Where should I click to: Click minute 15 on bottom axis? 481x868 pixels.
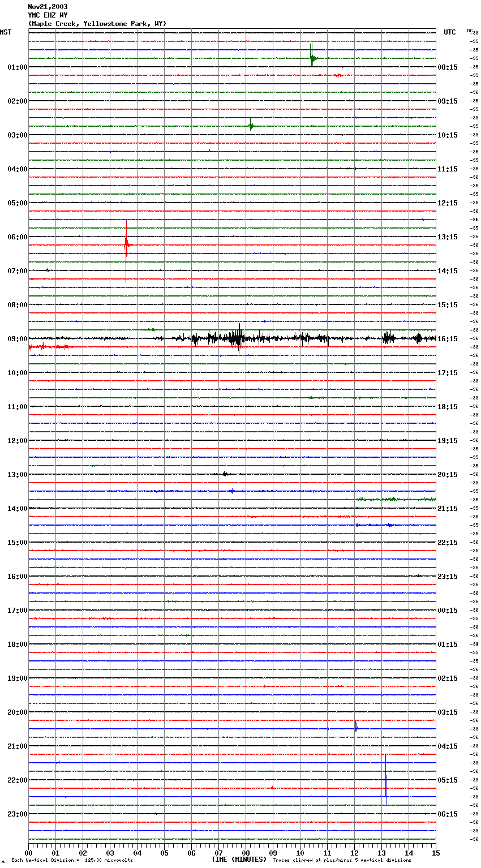tap(436, 853)
